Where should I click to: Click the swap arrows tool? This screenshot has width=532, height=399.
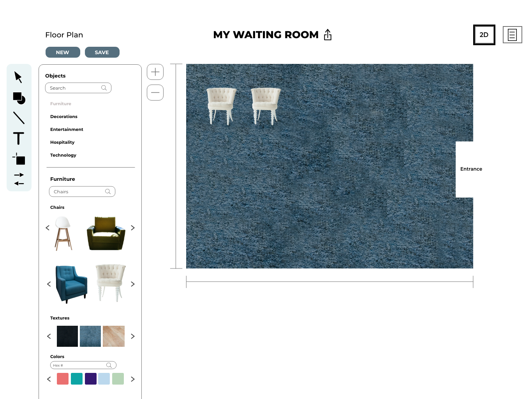tap(19, 179)
